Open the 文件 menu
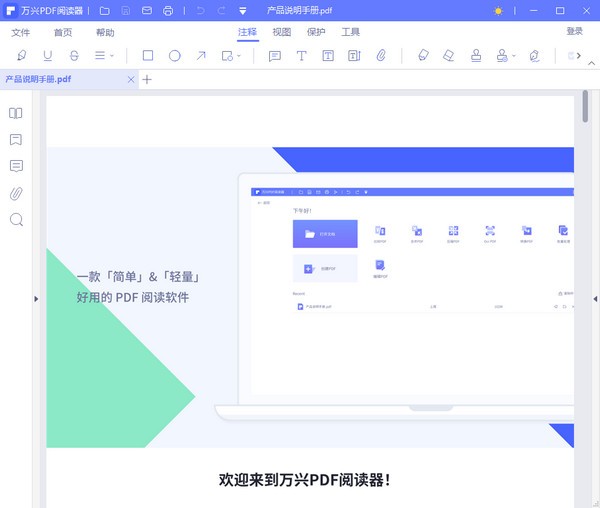This screenshot has height=508, width=600. 20,33
